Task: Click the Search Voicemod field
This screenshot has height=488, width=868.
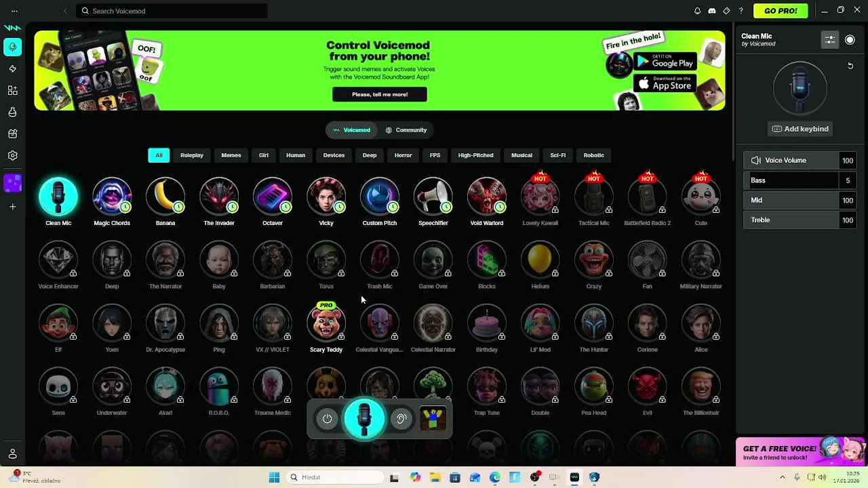Action: coord(172,11)
